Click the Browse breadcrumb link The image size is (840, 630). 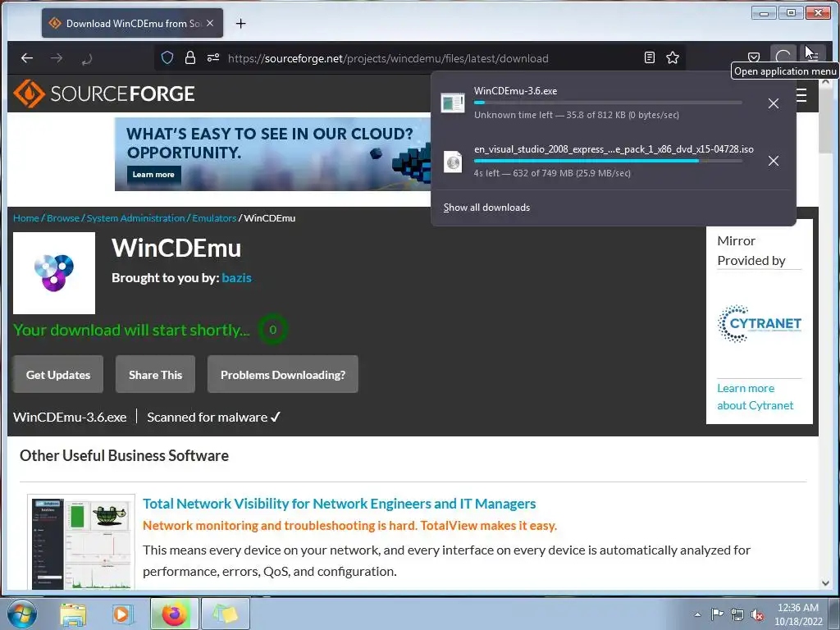pyautogui.click(x=62, y=218)
